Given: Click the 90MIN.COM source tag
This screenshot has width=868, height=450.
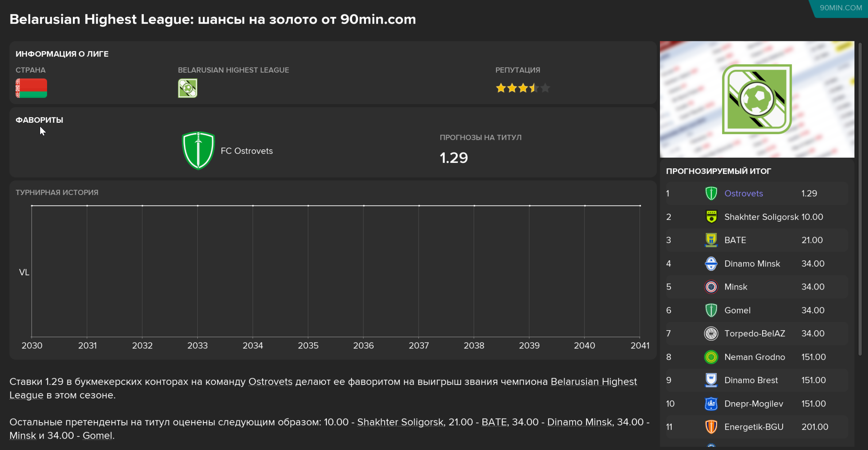Looking at the screenshot, I should click(841, 8).
